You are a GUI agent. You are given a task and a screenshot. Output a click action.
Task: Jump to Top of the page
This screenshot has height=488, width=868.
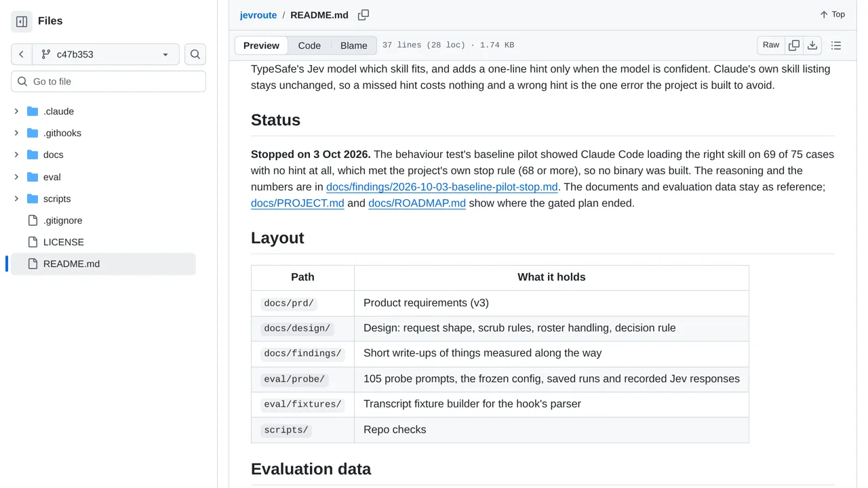click(832, 14)
